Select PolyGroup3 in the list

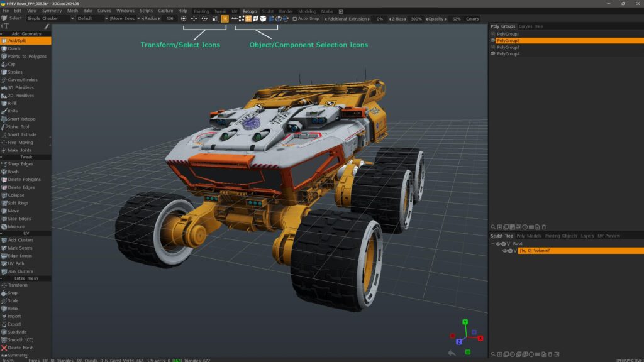click(508, 47)
